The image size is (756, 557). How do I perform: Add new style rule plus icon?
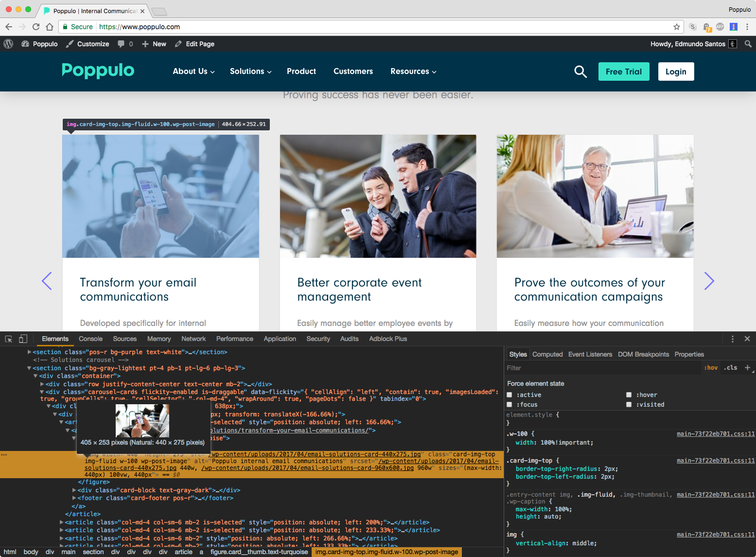[747, 368]
